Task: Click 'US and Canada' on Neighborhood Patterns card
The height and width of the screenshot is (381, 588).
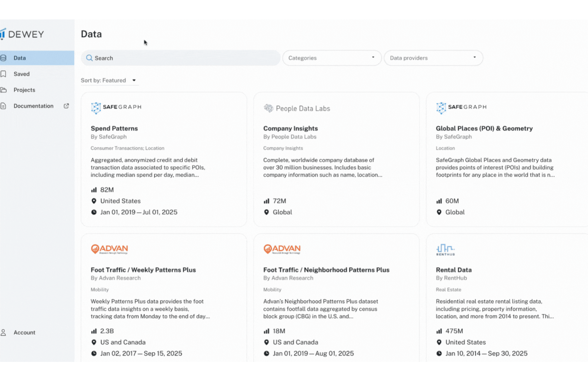Action: 295,342
